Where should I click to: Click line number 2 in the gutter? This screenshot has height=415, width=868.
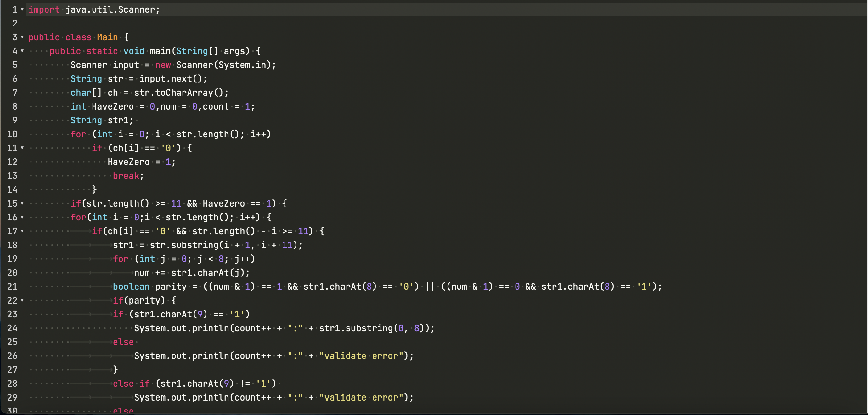[x=14, y=23]
